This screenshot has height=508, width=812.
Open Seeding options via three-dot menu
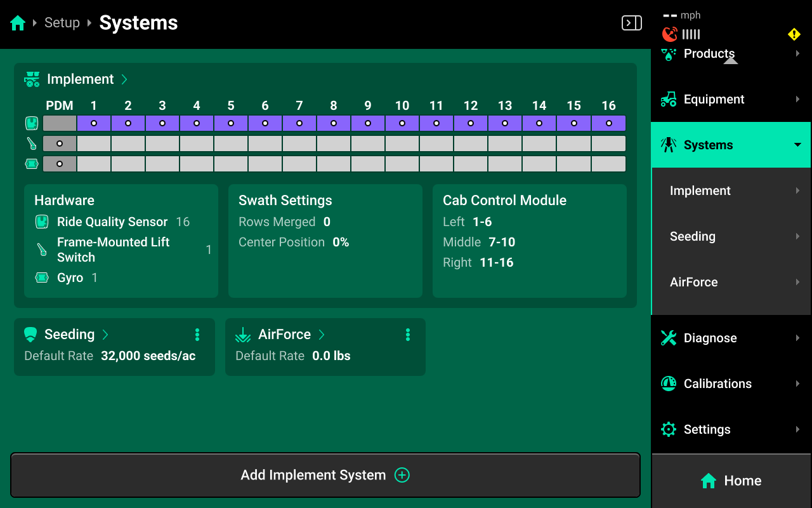click(x=197, y=335)
